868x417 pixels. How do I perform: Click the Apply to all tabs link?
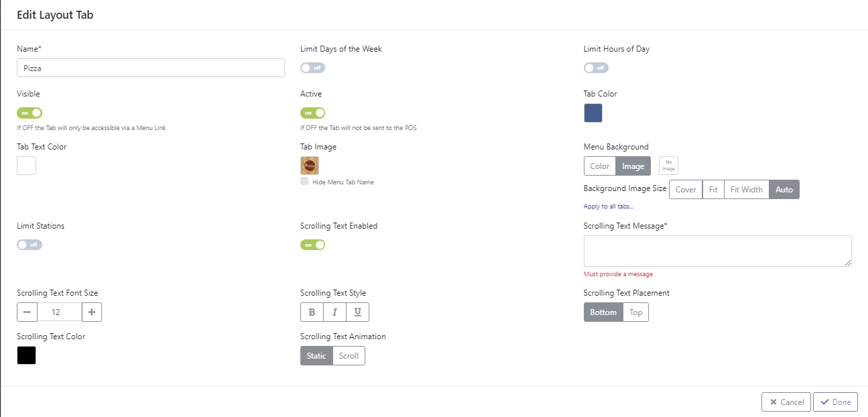pyautogui.click(x=607, y=206)
